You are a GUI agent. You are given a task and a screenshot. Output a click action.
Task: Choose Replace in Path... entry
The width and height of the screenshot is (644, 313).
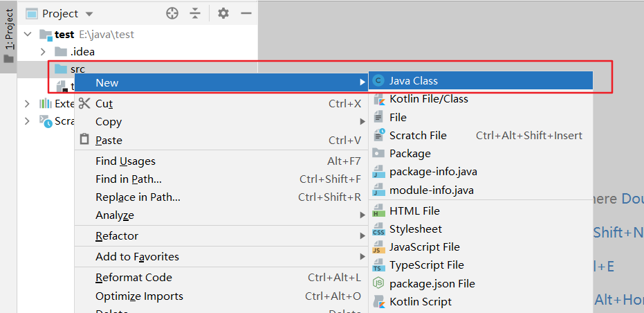(x=221, y=197)
